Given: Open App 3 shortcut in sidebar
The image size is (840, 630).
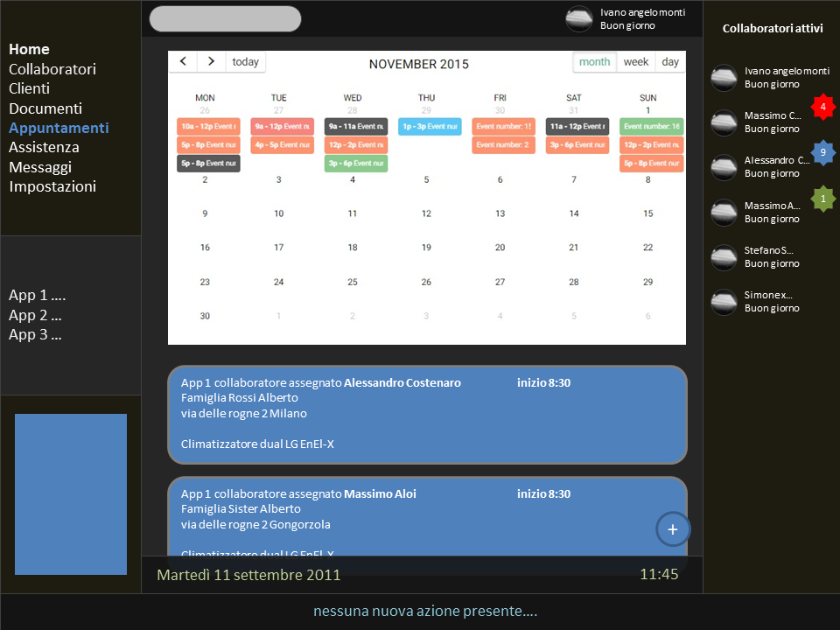Looking at the screenshot, I should 35,334.
